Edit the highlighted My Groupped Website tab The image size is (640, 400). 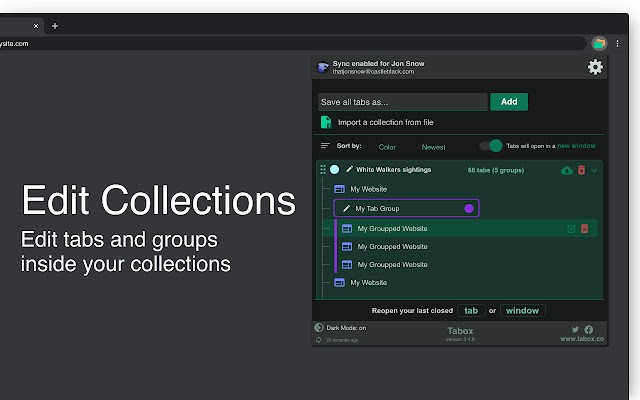point(571,229)
